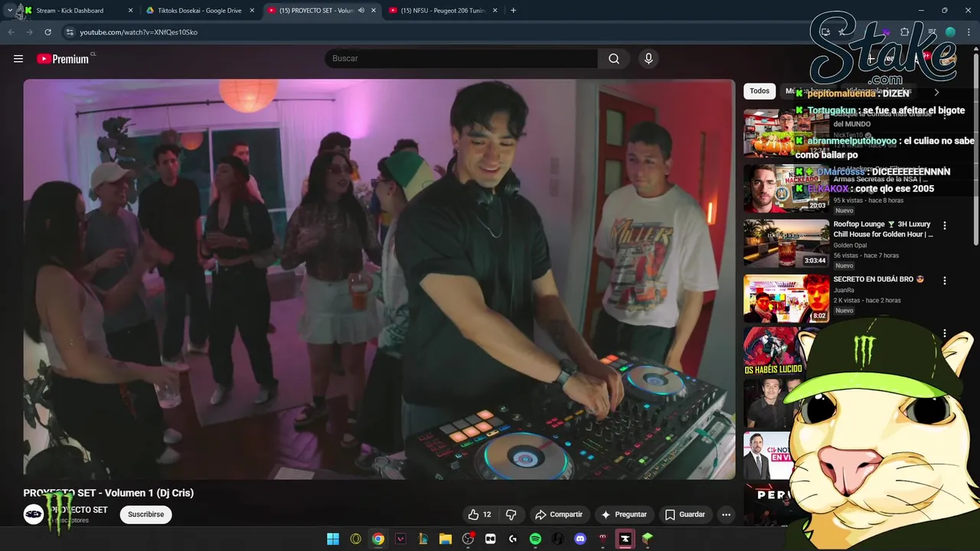This screenshot has height=551, width=980.
Task: Open the YouTube hamburger guide menu
Action: pos(18,59)
